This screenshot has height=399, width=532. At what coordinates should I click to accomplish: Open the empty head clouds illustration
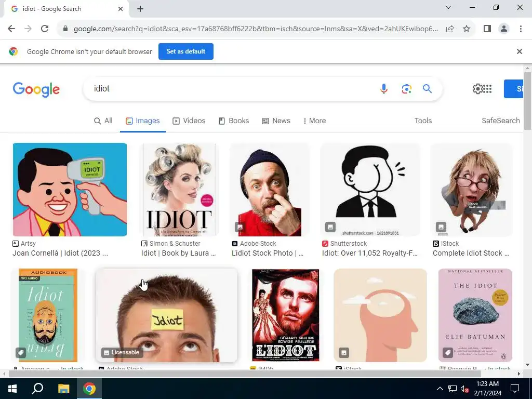pyautogui.click(x=380, y=315)
